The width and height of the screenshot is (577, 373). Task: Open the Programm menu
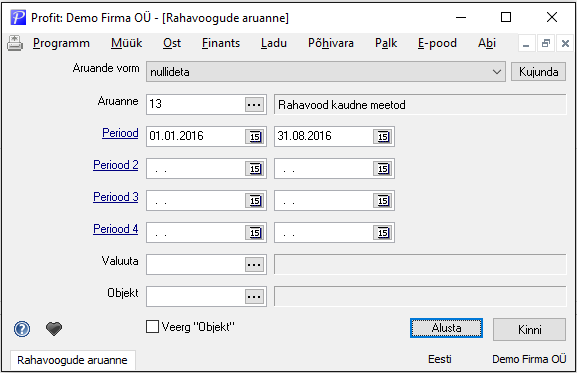(61, 43)
